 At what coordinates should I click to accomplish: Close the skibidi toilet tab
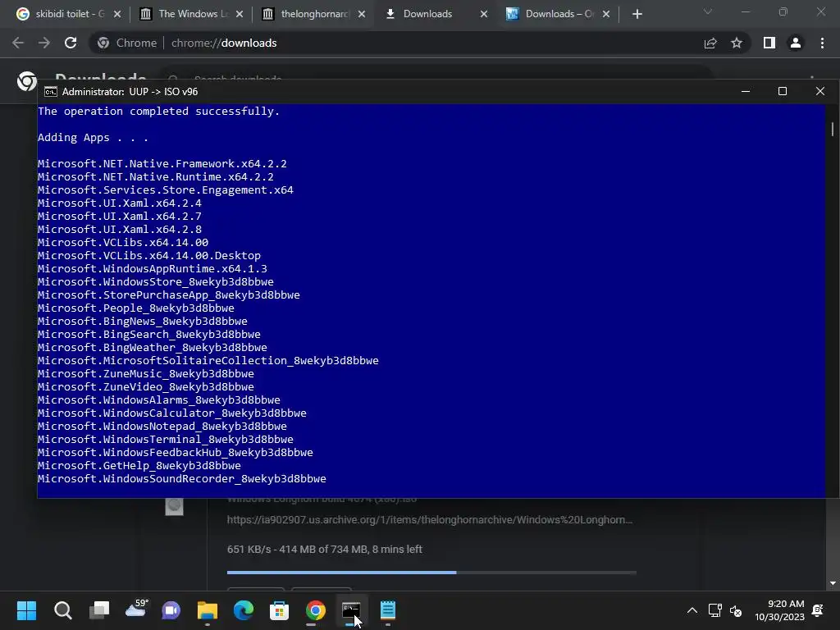117,15
